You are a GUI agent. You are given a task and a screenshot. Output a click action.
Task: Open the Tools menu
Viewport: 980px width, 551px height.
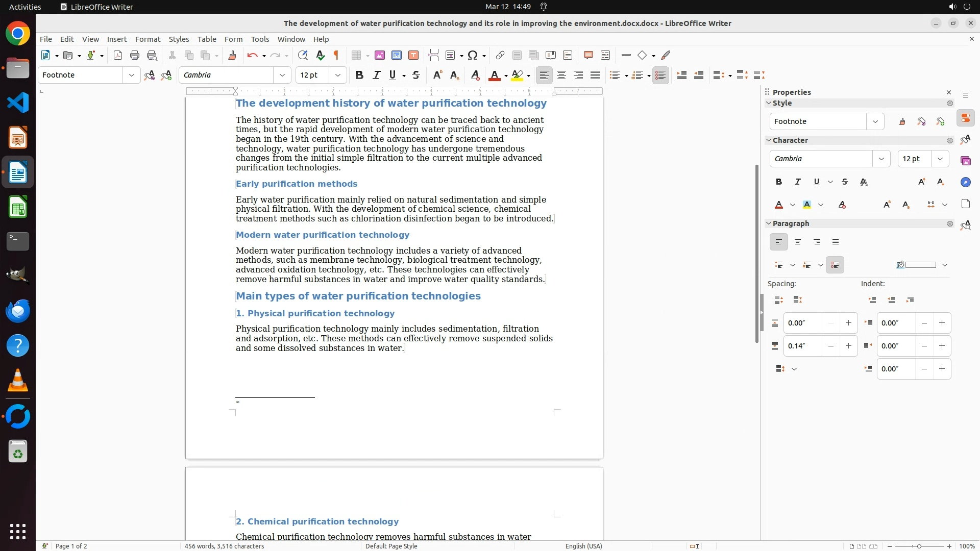[x=260, y=39]
